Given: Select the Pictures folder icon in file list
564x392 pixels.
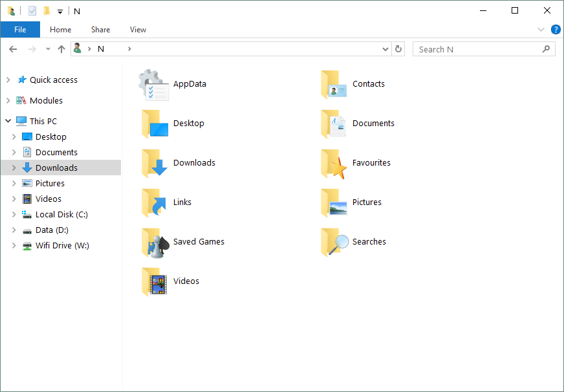Looking at the screenshot, I should (x=334, y=203).
